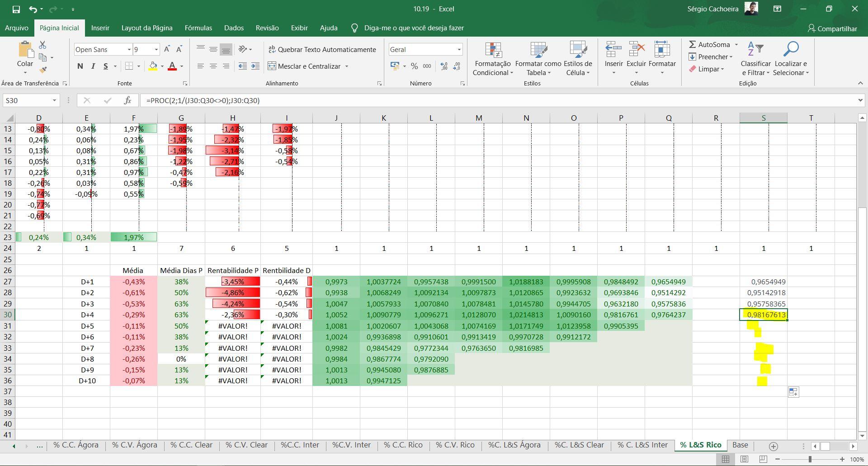Viewport: 868px width, 466px height.
Task: Click the Inserir cells icon
Action: (x=613, y=50)
